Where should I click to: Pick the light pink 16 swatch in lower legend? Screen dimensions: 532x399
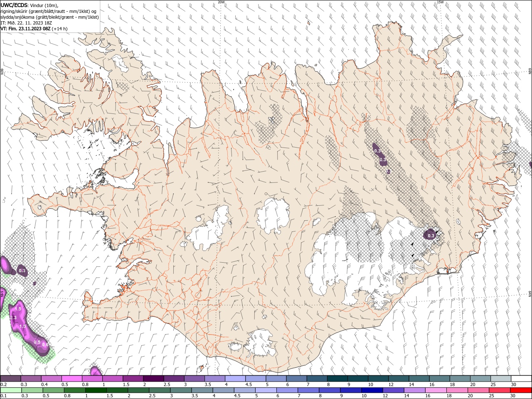436,390
